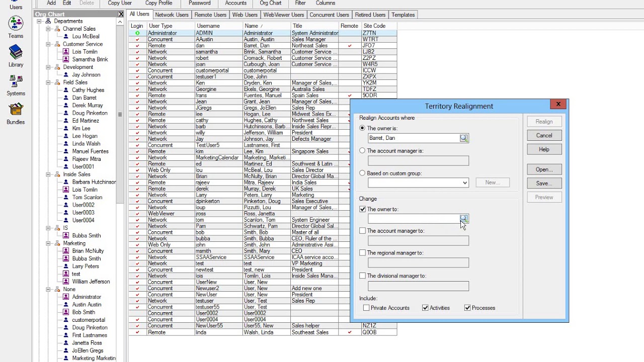Click the lookup icon beside Barret, Dan

pyautogui.click(x=464, y=138)
